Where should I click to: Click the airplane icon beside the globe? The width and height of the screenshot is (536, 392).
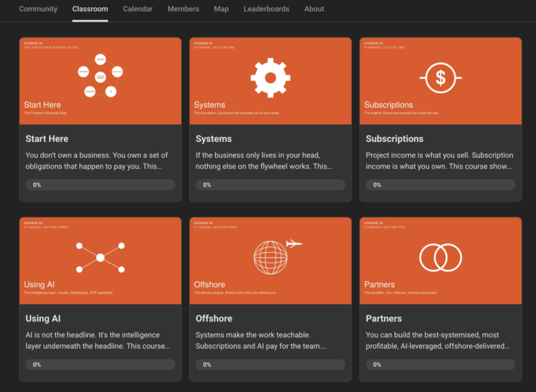point(294,244)
